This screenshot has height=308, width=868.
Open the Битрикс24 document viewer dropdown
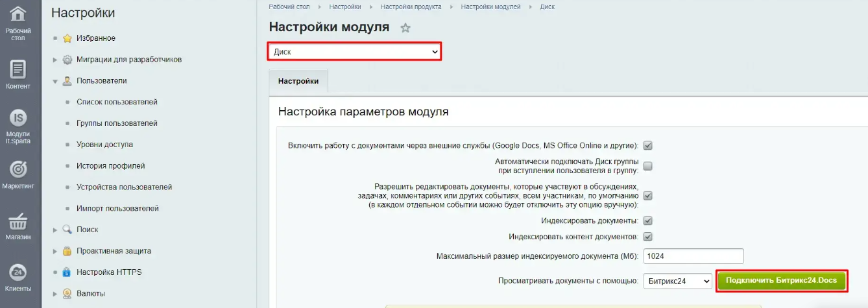[x=677, y=281]
